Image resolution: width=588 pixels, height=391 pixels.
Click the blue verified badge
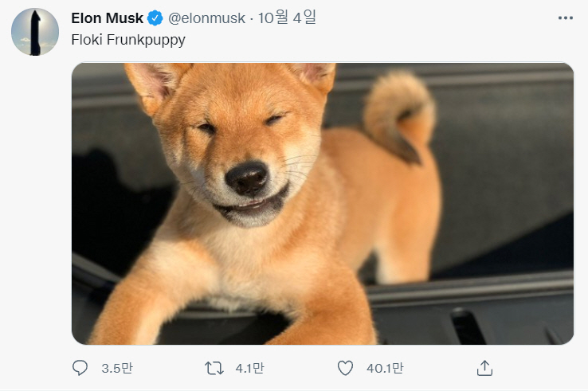[x=155, y=18]
